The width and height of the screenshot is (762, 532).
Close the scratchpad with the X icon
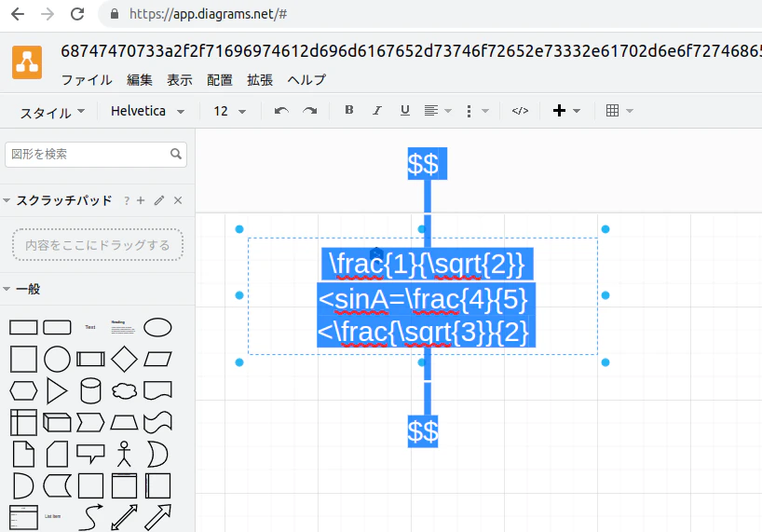coord(178,200)
